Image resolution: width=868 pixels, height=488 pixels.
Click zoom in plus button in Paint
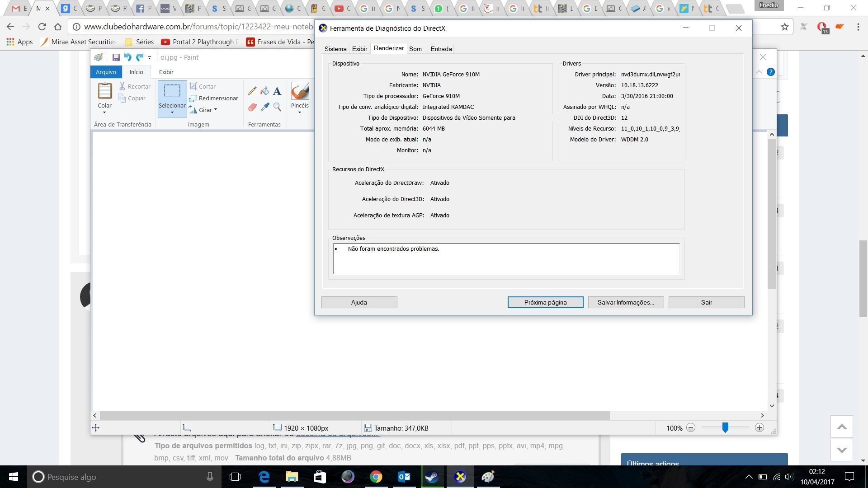759,427
